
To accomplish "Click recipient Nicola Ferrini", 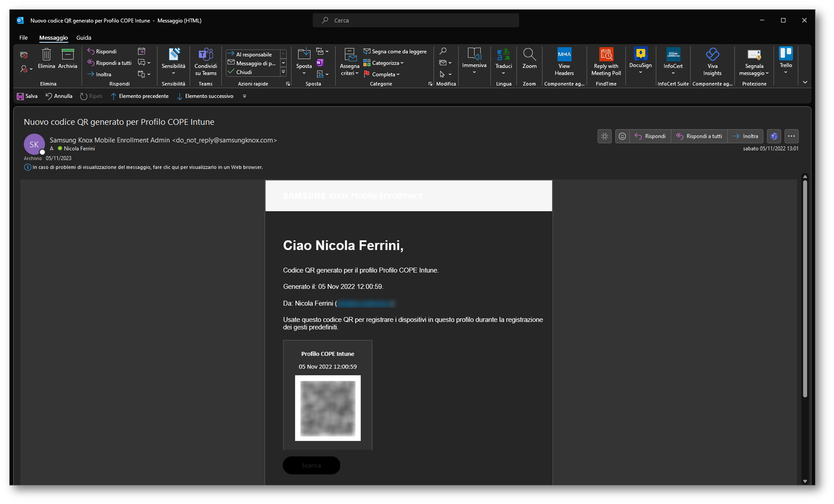I will click(x=79, y=149).
